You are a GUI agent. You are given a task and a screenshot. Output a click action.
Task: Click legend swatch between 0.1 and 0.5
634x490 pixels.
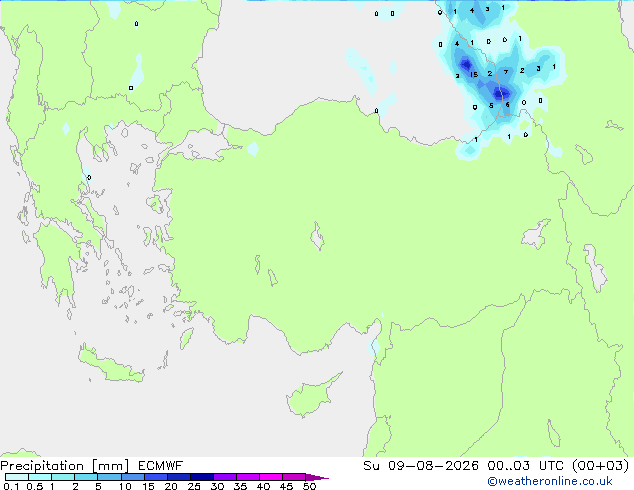[17, 477]
